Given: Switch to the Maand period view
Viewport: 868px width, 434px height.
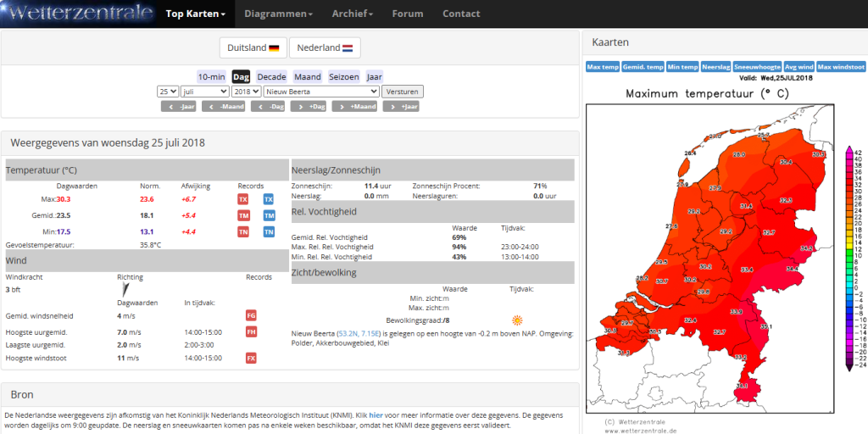Looking at the screenshot, I should pyautogui.click(x=307, y=77).
